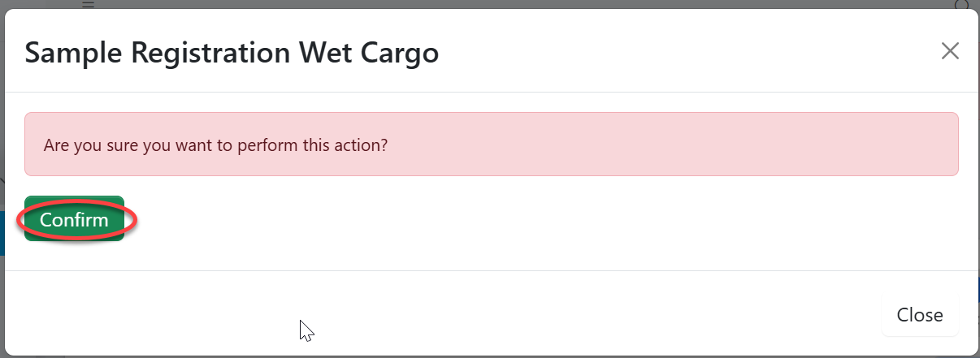Click the Close button in the footer

pos(920,315)
